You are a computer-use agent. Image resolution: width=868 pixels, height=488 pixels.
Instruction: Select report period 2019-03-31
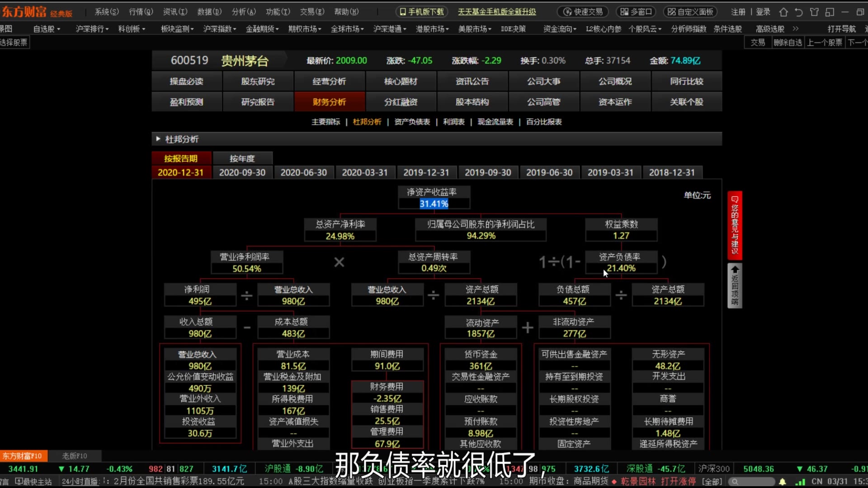610,172
